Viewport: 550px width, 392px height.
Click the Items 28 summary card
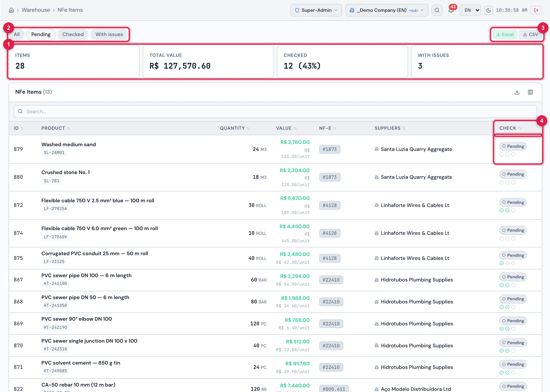[x=74, y=62]
